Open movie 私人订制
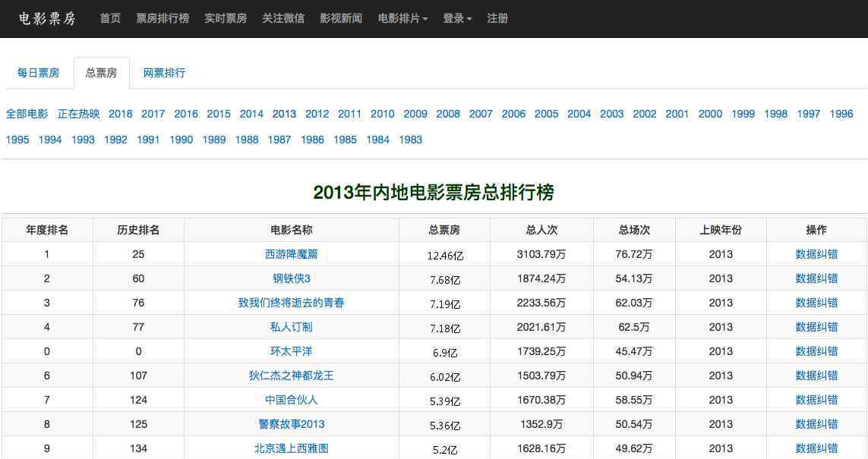This screenshot has width=868, height=459. pyautogui.click(x=291, y=328)
